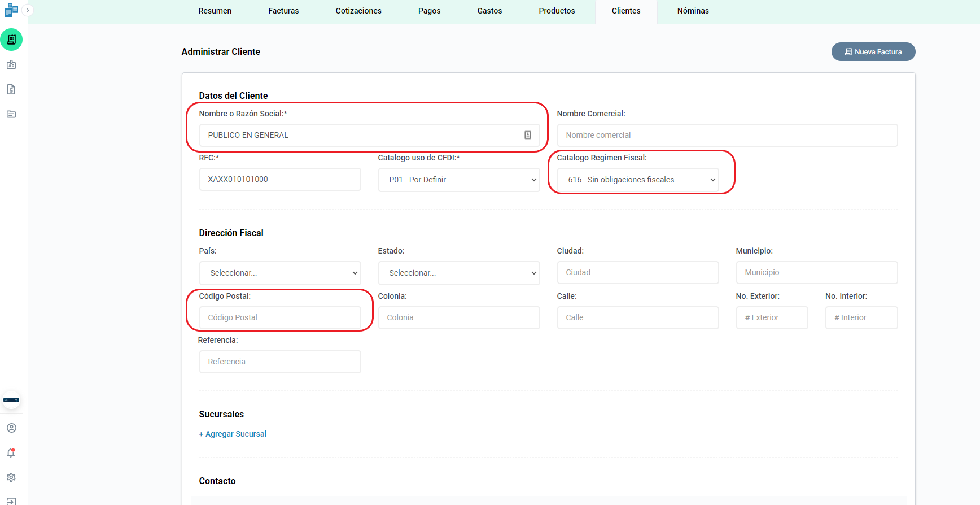Open the Catalogo uso de CFDI dropdown
980x505 pixels.
point(459,180)
